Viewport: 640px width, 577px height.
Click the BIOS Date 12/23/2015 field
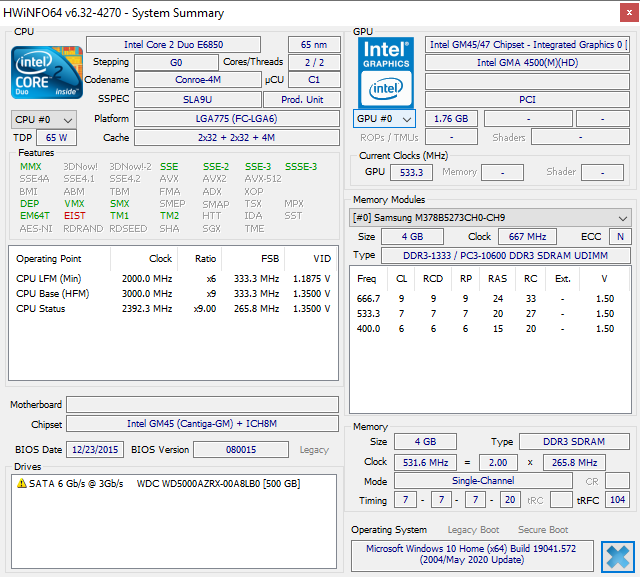(x=95, y=450)
